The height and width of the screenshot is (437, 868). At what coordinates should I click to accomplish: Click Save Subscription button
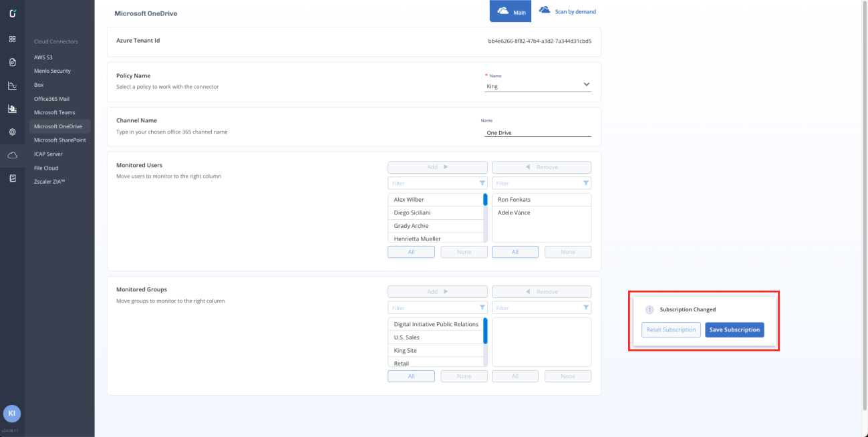734,329
